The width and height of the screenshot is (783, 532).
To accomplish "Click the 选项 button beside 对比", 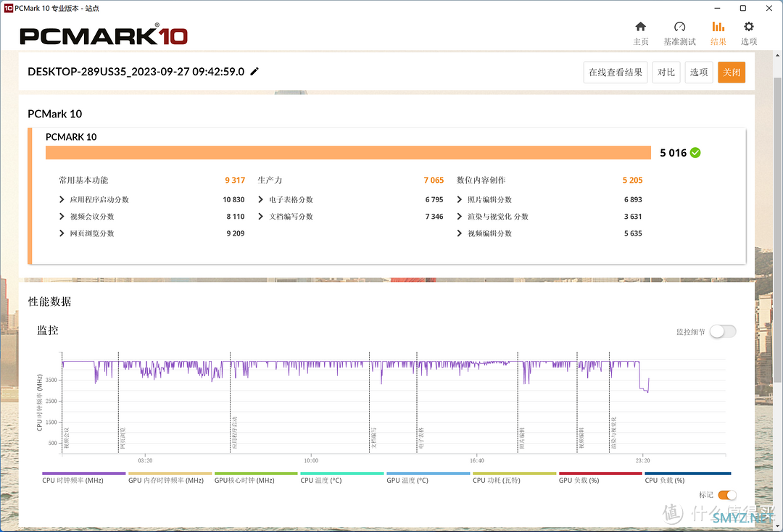I will point(699,72).
